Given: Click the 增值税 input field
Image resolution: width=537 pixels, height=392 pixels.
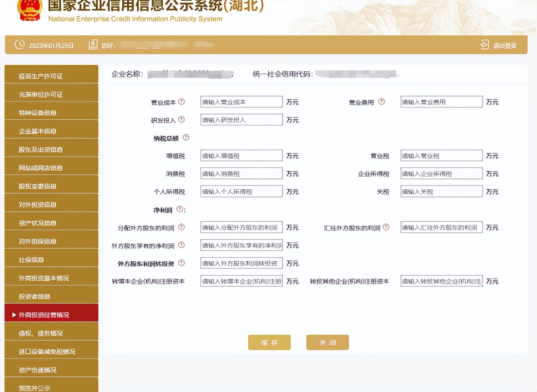Looking at the screenshot, I should click(x=241, y=155).
